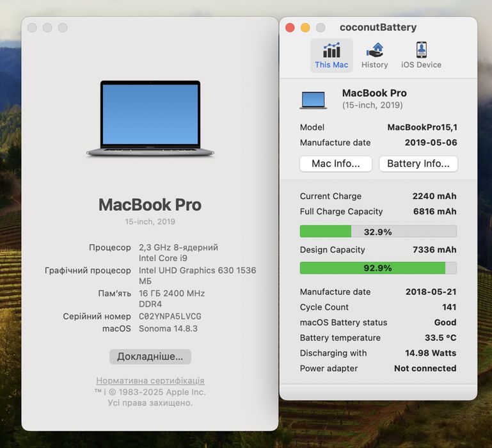Click the Mac Info... button
This screenshot has width=492, height=448.
[x=336, y=164]
